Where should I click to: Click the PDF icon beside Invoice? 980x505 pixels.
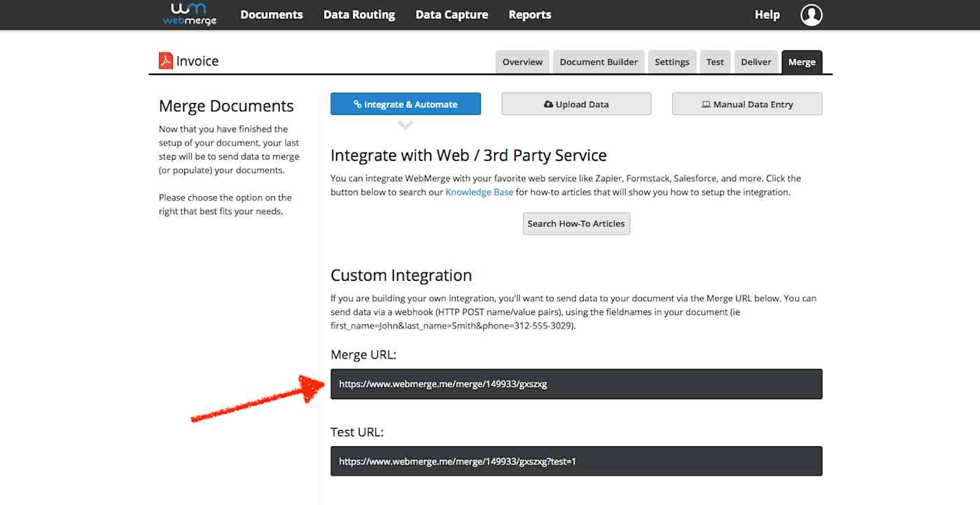(164, 61)
